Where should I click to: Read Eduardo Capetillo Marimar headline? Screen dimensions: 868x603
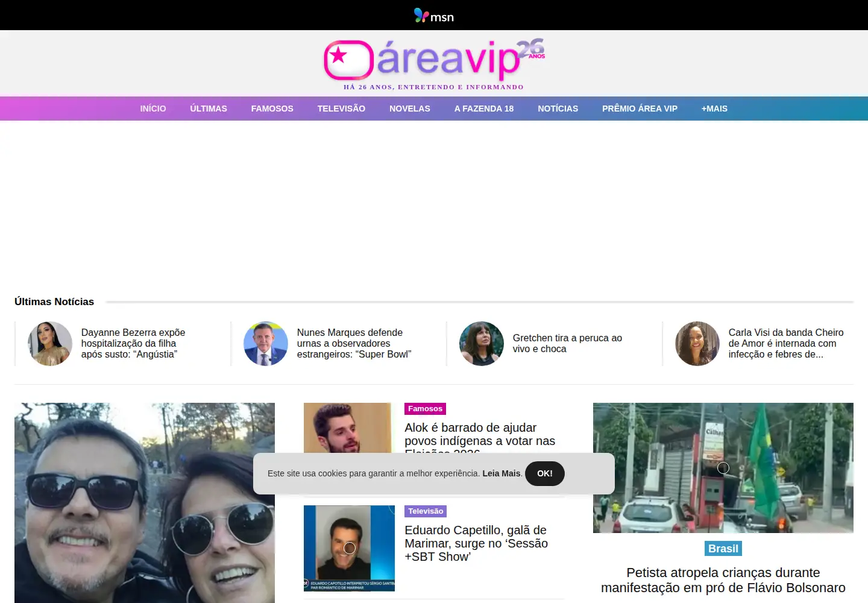click(x=476, y=543)
